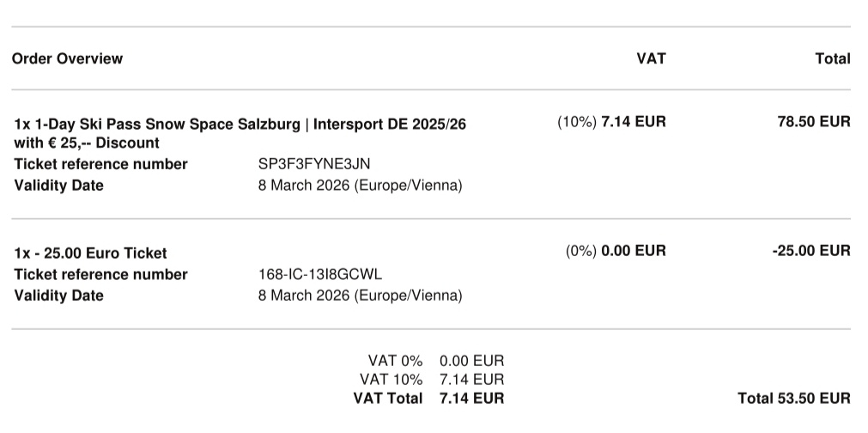This screenshot has width=868, height=433.
Task: Click the VAT Total 7.14 EUR line
Action: pyautogui.click(x=428, y=399)
